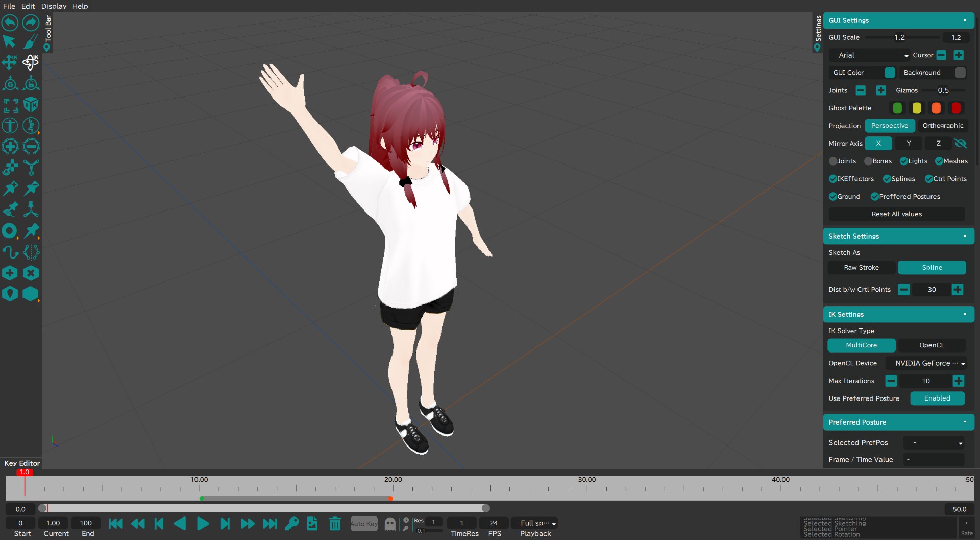Click the undo arrow in the tool bar

pos(10,22)
